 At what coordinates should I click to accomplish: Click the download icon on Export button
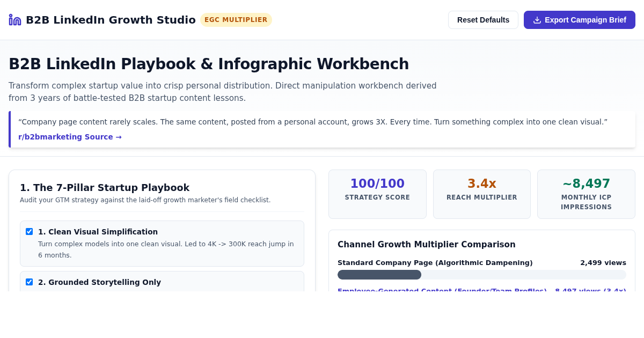click(537, 20)
